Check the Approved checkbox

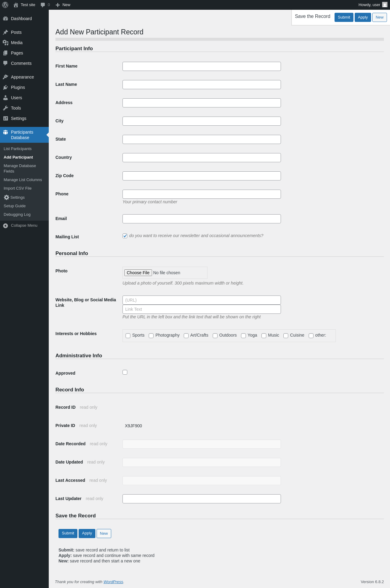pyautogui.click(x=125, y=372)
